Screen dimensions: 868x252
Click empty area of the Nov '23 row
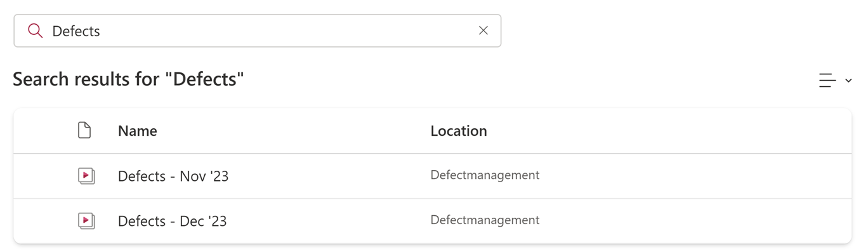[698, 176]
